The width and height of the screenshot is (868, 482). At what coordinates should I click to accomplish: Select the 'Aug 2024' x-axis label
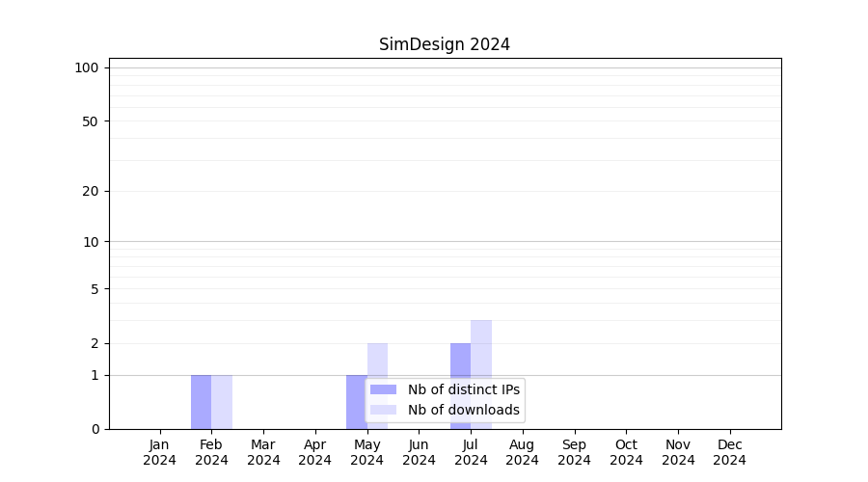coord(523,452)
